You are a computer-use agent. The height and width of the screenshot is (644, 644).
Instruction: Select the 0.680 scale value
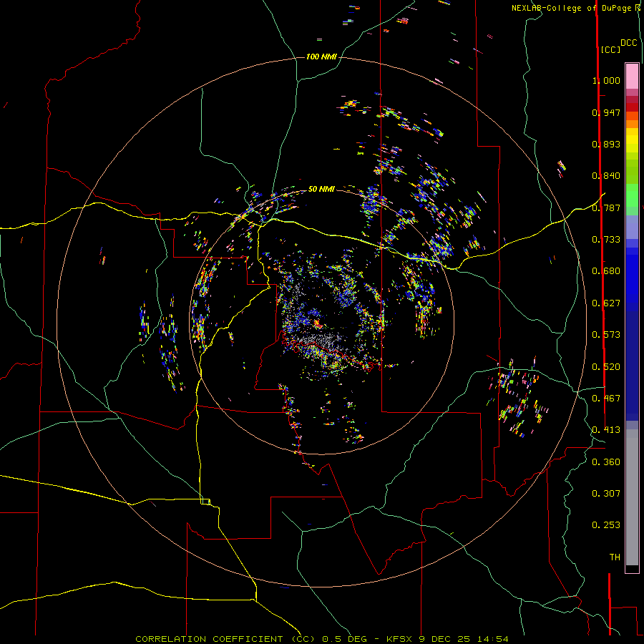point(606,271)
